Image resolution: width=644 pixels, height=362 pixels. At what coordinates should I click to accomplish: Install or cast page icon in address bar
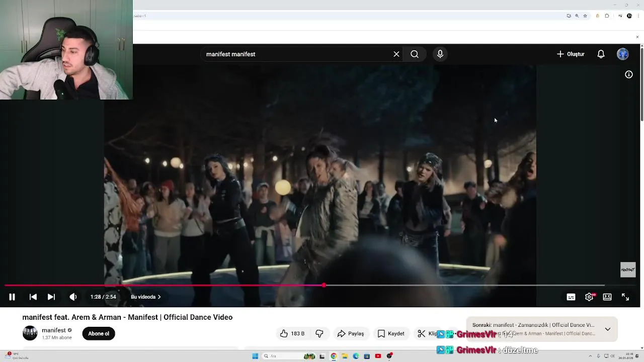click(x=569, y=16)
